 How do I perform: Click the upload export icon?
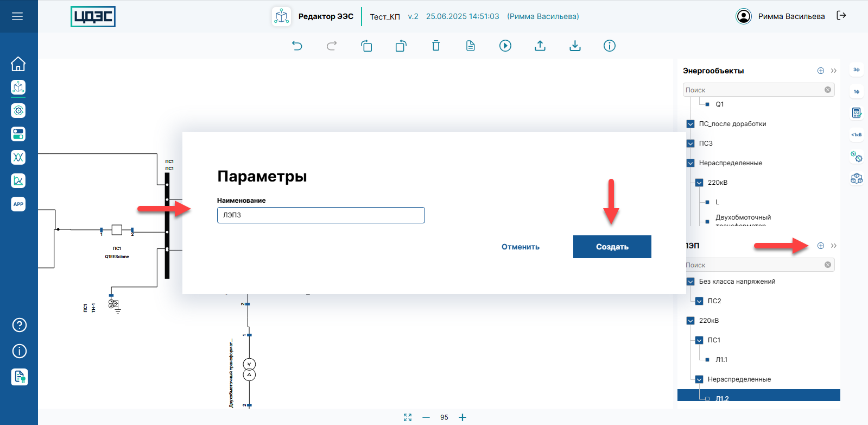pos(540,46)
